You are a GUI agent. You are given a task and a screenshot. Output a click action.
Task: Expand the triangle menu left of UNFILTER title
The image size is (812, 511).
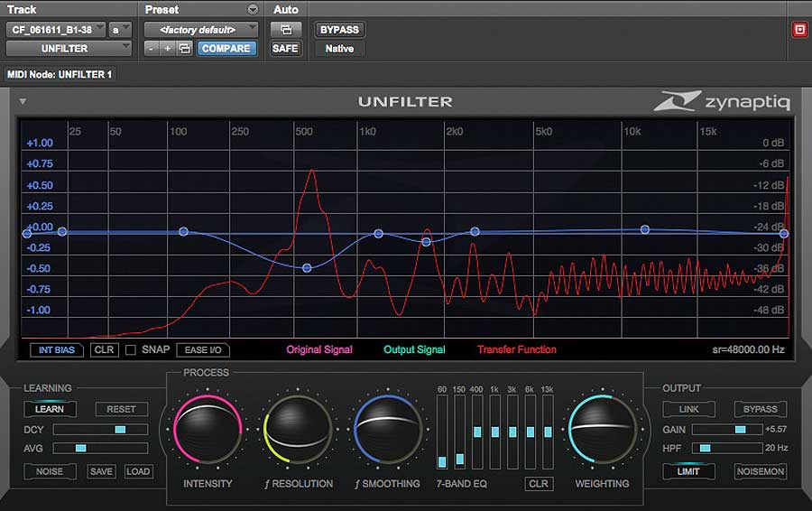[23, 102]
